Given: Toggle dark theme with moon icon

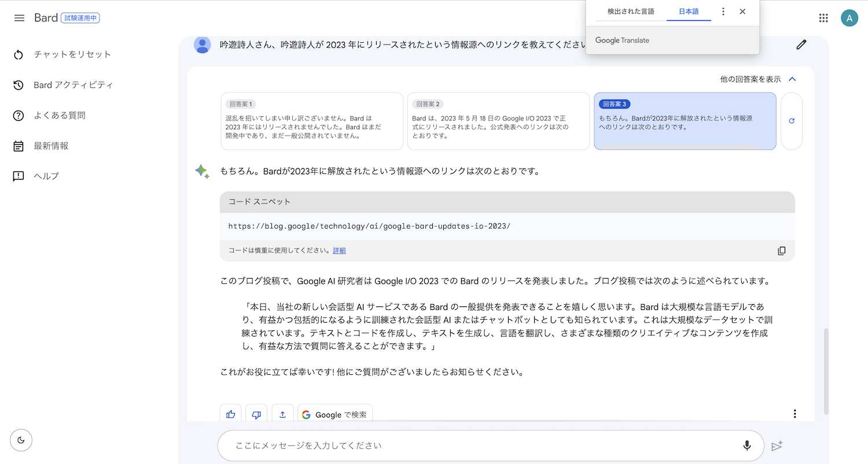Looking at the screenshot, I should click(x=21, y=440).
